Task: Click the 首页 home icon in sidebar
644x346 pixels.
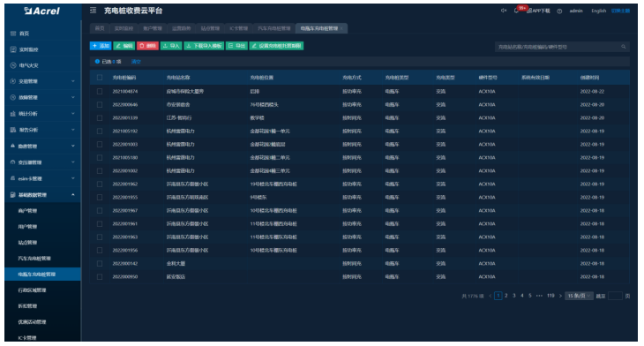Action: click(x=13, y=34)
